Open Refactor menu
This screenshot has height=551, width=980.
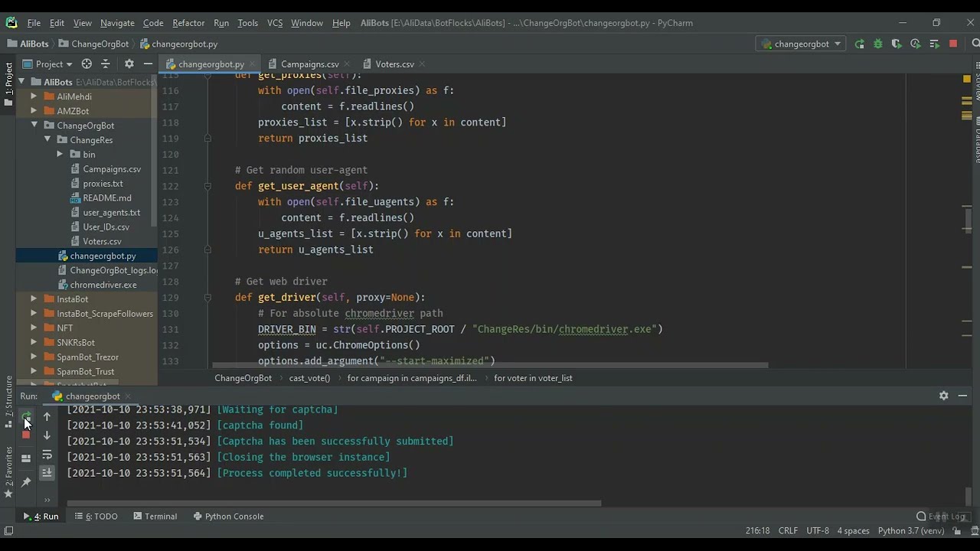click(188, 23)
